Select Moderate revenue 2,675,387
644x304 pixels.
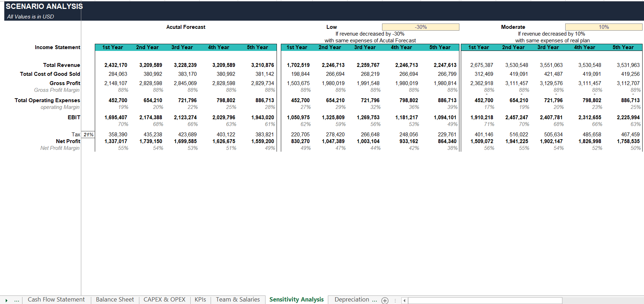coord(481,65)
